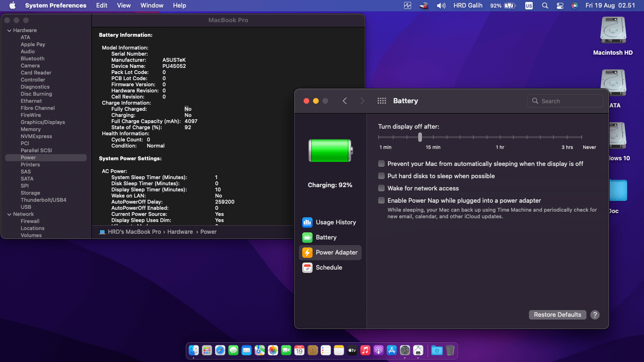Open the Apple menu
644x362 pixels.
[12, 6]
